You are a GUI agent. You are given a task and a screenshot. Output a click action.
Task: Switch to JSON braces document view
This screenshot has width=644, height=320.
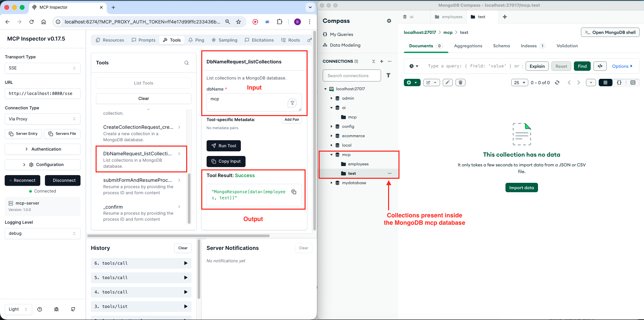point(619,83)
